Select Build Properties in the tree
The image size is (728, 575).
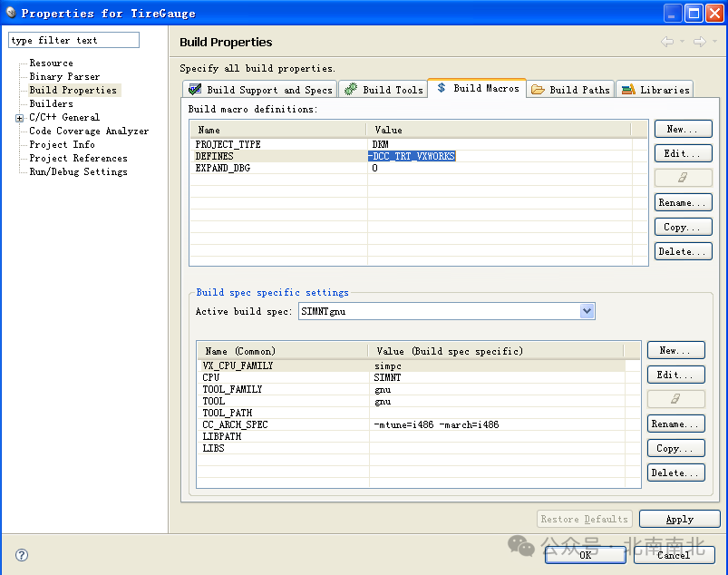73,90
